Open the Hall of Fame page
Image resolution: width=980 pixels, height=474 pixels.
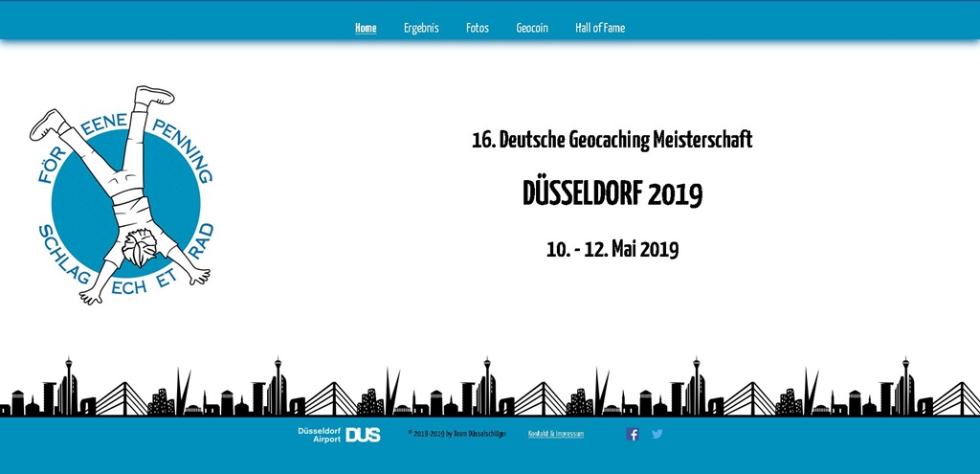pos(600,28)
